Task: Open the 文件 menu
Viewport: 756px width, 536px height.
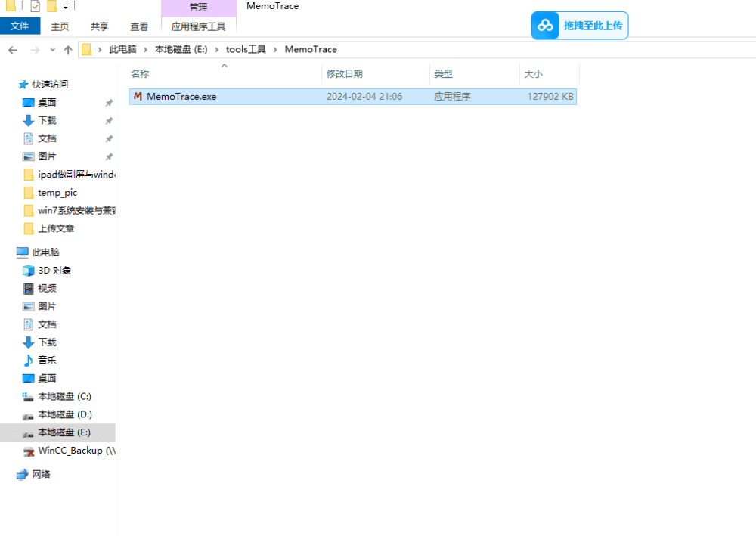Action: coord(20,26)
